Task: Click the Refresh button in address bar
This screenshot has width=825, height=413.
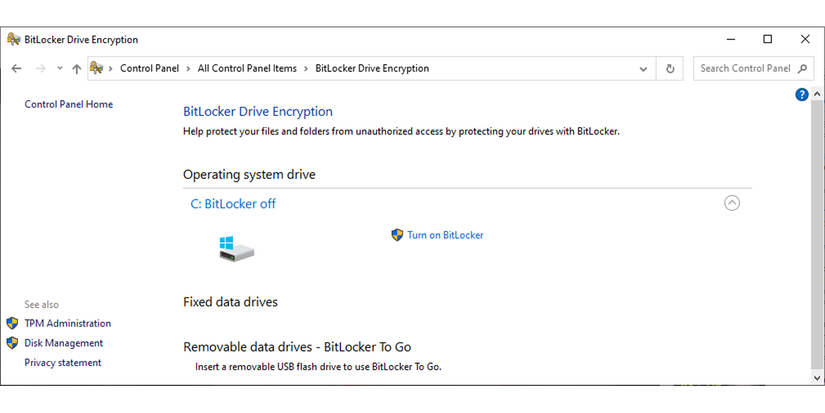Action: coord(670,69)
